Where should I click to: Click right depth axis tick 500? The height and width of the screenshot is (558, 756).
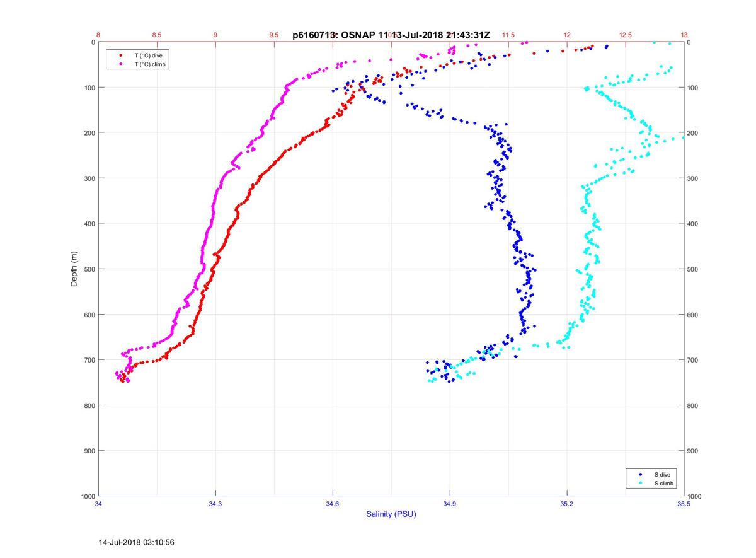point(693,269)
